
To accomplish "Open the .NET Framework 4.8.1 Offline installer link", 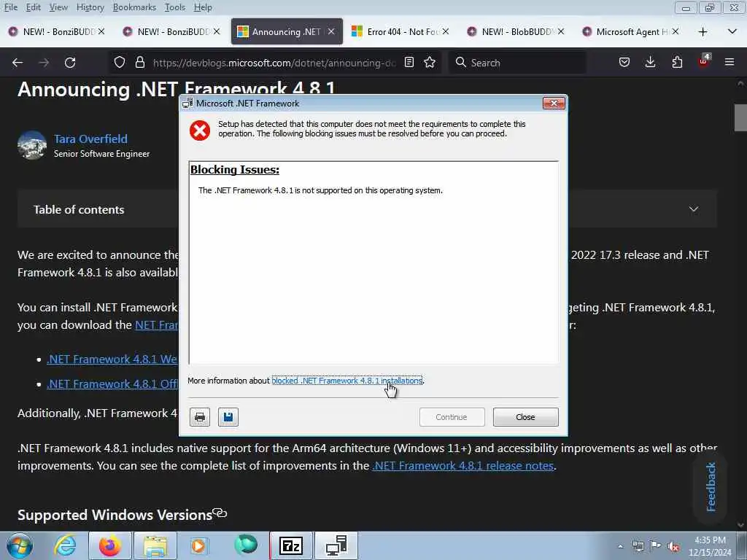I will [x=112, y=384].
